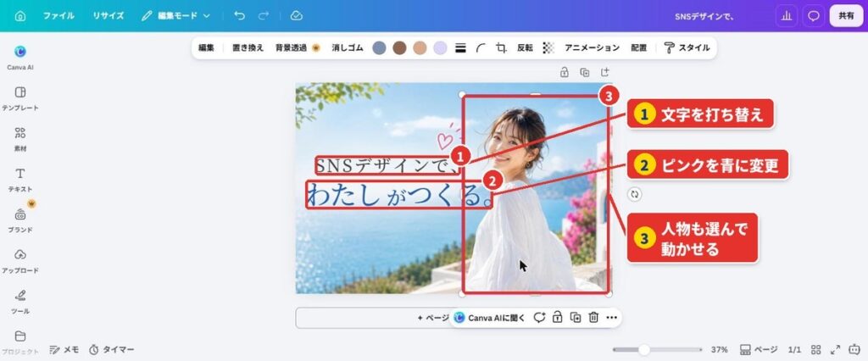Pick the grayish-blue color swatch

[x=379, y=48]
